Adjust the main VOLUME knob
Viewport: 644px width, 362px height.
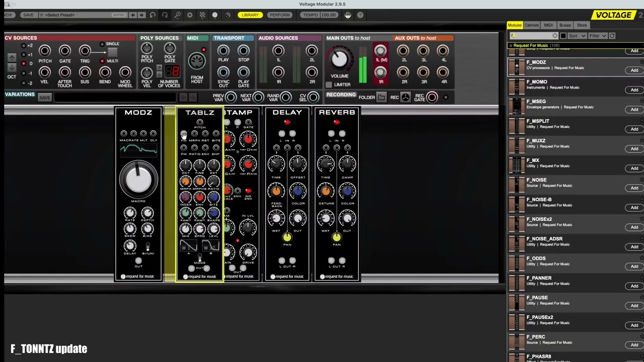coord(340,59)
